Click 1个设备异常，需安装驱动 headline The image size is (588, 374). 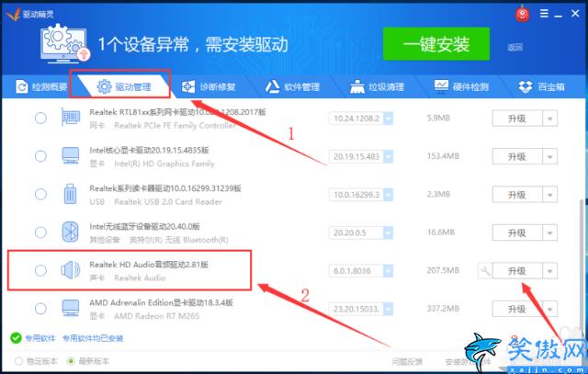pos(193,44)
